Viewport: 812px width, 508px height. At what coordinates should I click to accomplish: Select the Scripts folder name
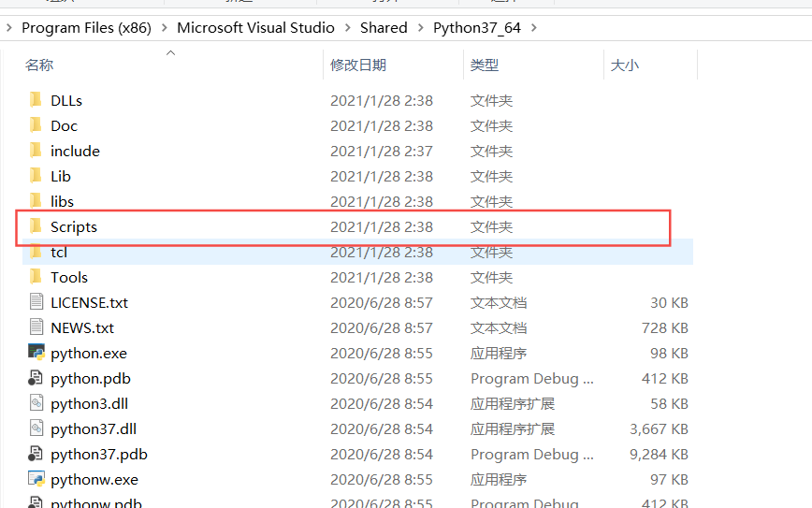[x=74, y=226]
